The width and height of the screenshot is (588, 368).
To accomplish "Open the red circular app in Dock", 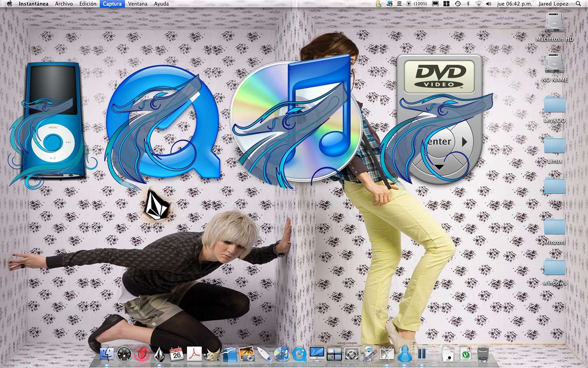I will (x=142, y=354).
